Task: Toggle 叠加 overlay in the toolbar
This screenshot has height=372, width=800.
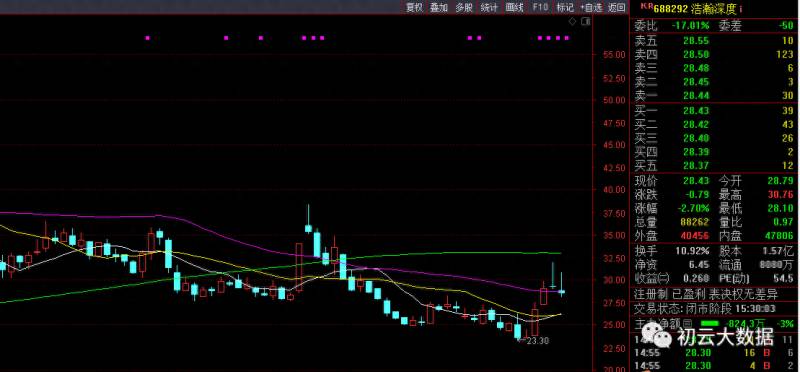Action: [439, 7]
